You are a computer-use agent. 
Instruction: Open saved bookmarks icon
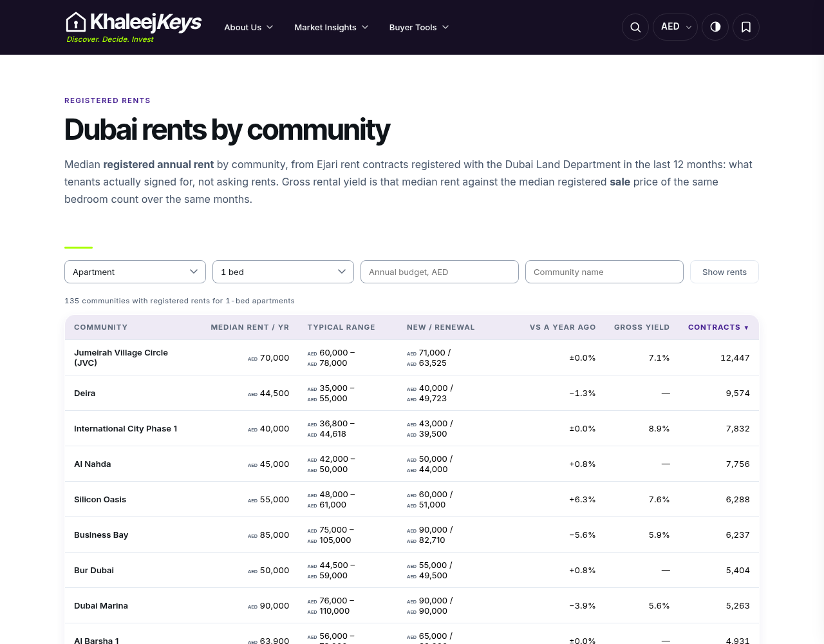point(746,27)
